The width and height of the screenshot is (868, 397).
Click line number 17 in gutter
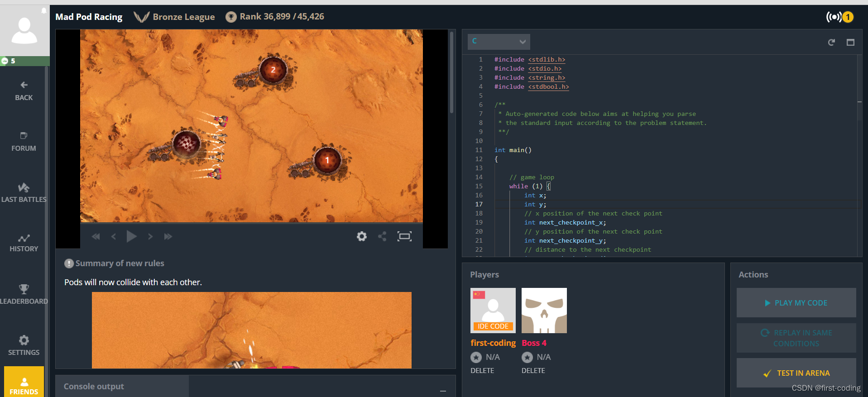pos(479,204)
